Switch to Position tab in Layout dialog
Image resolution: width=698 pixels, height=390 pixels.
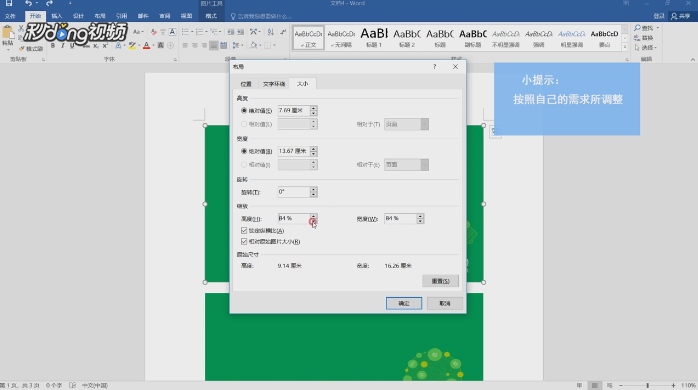(x=246, y=84)
